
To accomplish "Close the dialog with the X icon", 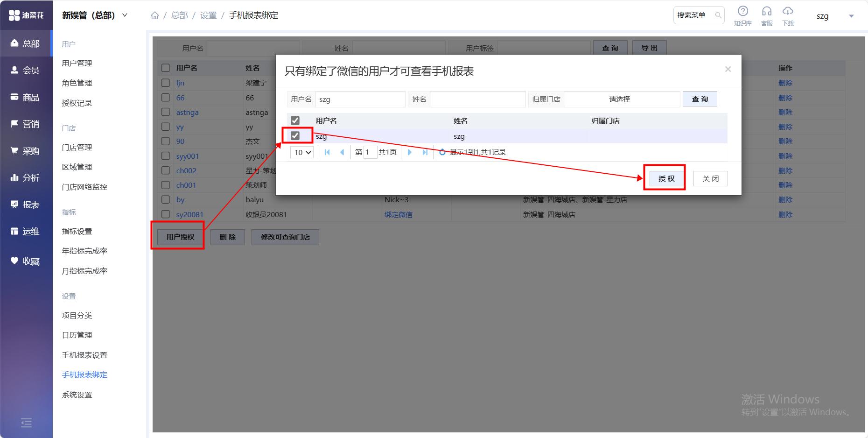I will pos(728,69).
